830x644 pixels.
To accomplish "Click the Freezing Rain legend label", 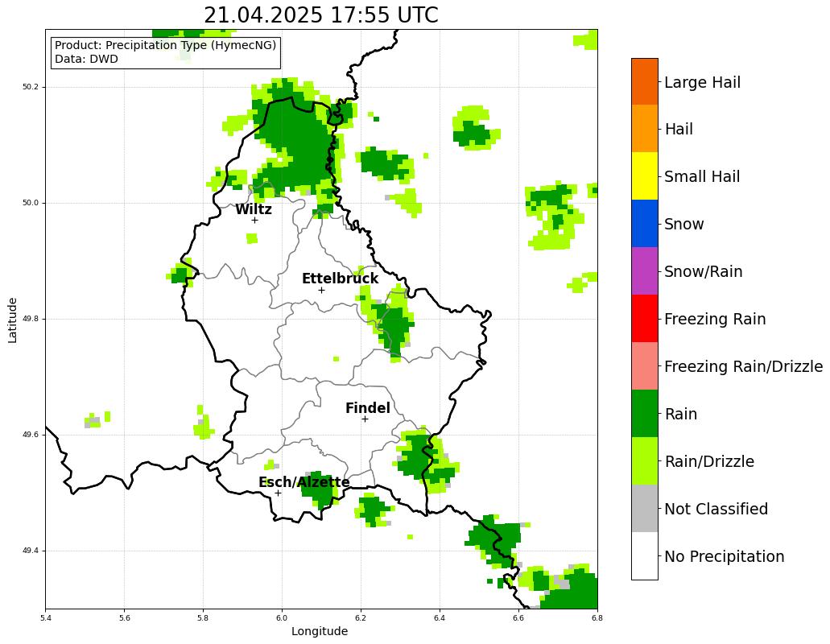I will click(715, 319).
